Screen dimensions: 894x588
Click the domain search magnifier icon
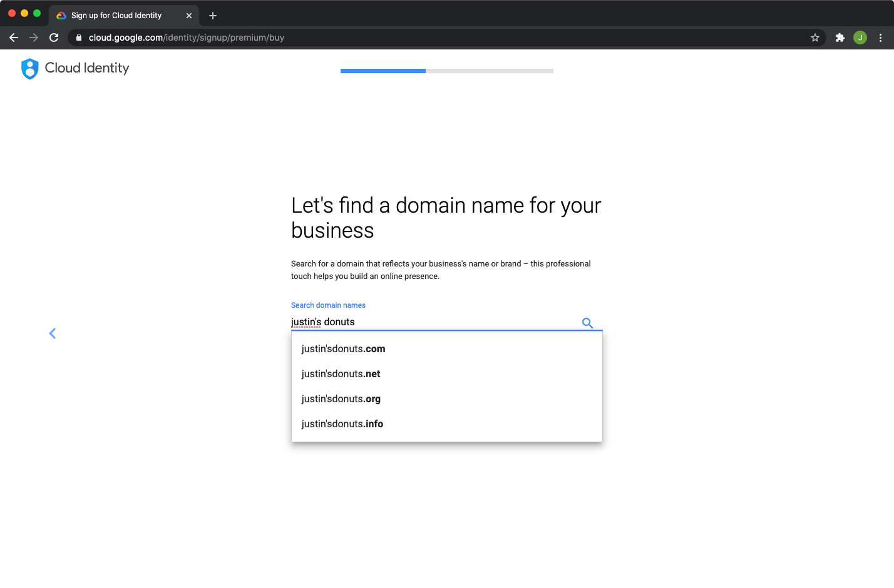pos(587,323)
